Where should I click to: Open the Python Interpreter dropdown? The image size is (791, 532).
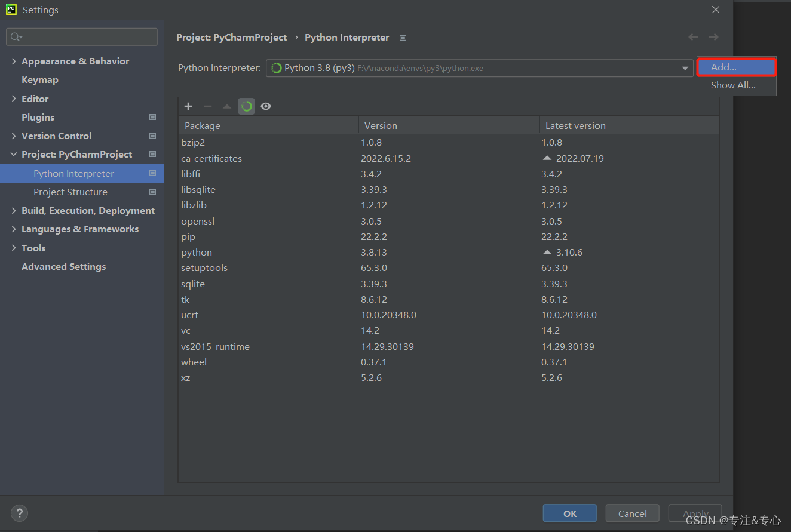click(685, 68)
